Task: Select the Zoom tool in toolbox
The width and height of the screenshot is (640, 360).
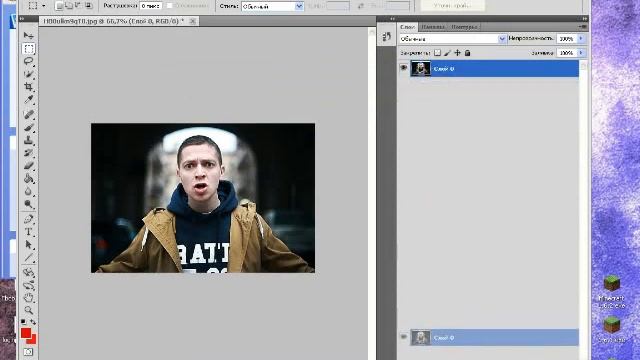Action: 28,310
